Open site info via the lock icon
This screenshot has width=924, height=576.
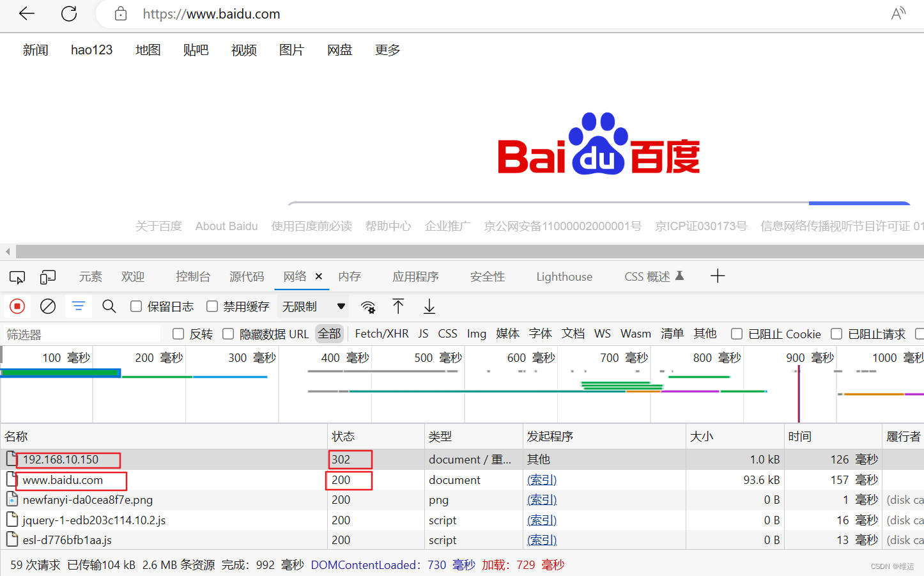click(x=121, y=13)
